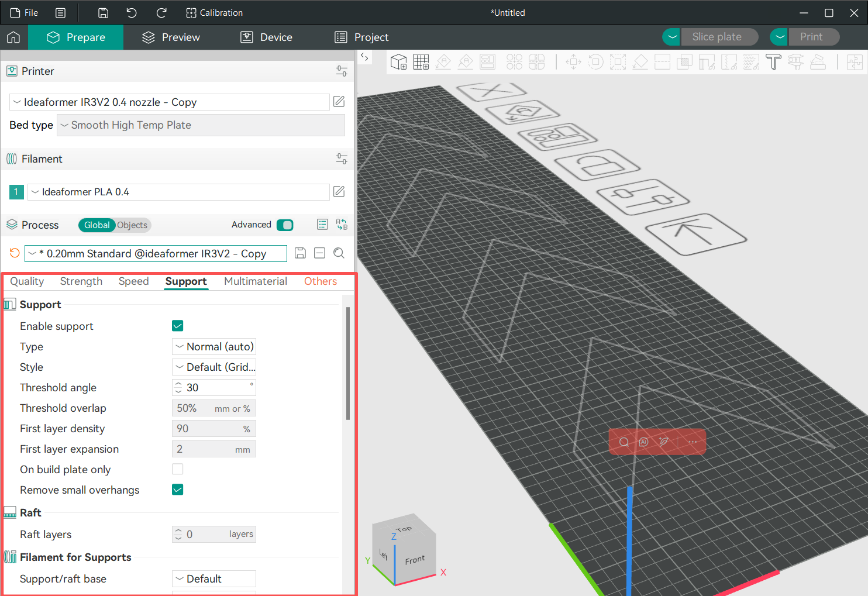868x596 pixels.
Task: Click the Rotate tool icon
Action: click(595, 62)
